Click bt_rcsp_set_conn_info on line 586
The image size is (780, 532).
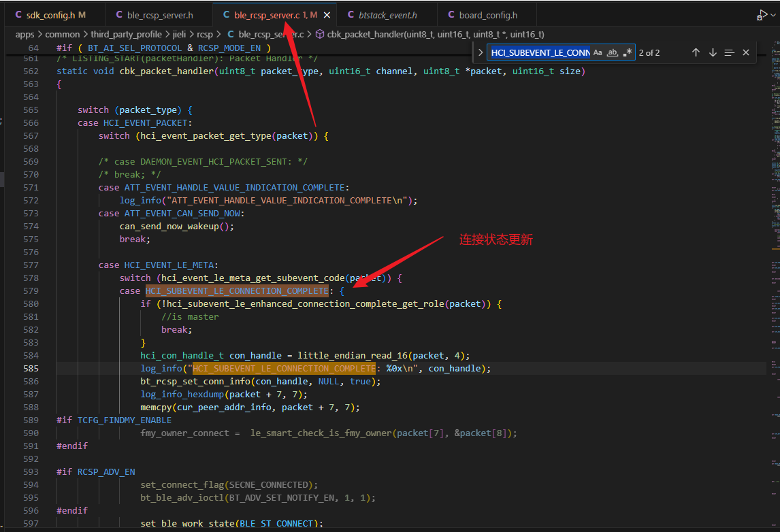[195, 382]
